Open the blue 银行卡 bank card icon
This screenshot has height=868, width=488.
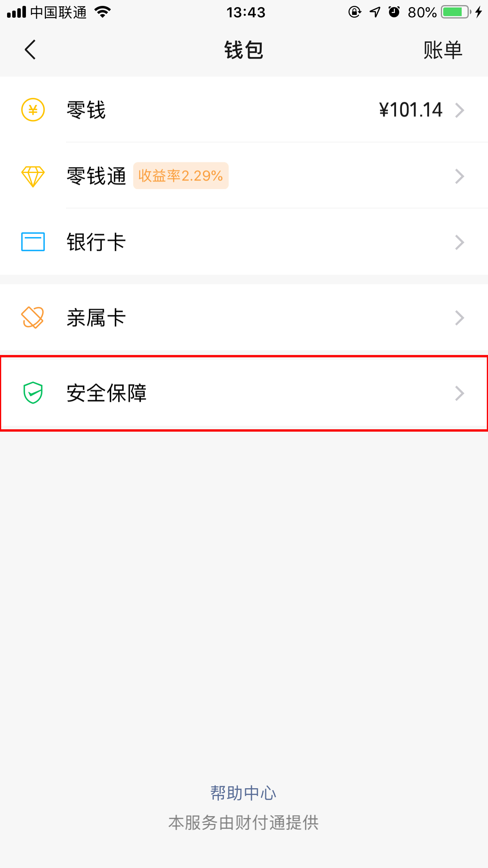point(33,242)
